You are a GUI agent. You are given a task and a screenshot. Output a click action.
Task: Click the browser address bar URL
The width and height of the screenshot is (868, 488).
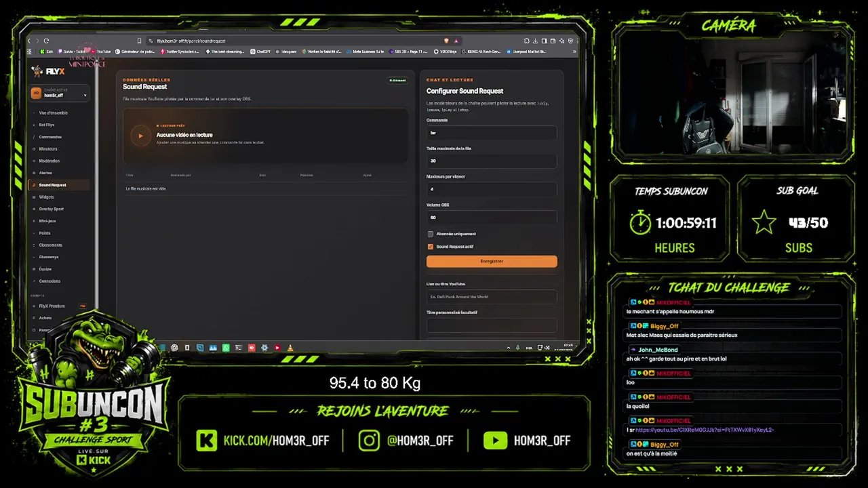(191, 41)
